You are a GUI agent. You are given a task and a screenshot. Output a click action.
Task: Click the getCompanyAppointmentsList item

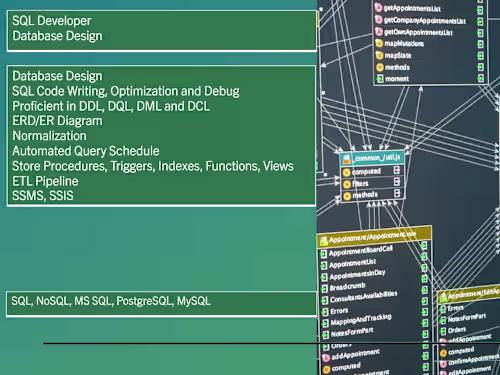(x=425, y=21)
